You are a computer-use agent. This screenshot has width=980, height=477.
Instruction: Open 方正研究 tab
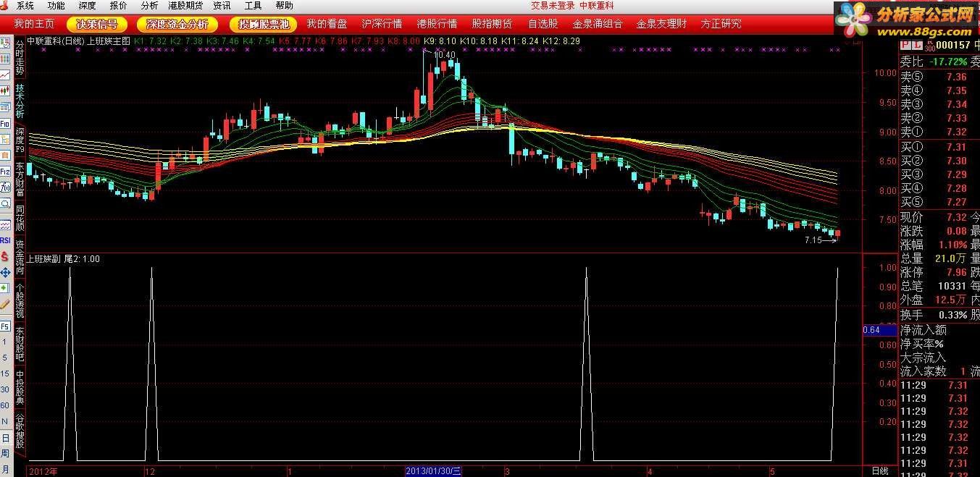[x=721, y=24]
